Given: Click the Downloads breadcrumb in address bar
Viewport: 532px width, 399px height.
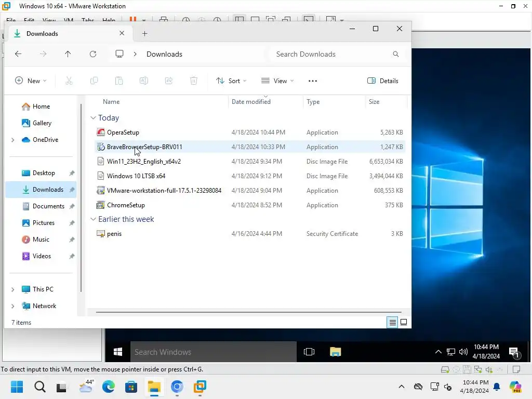Looking at the screenshot, I should click(x=164, y=54).
